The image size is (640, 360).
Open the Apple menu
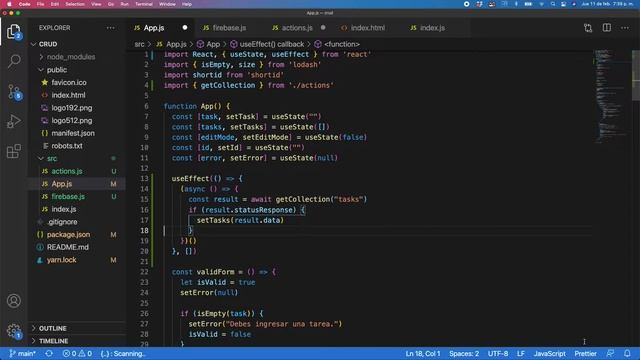9,4
